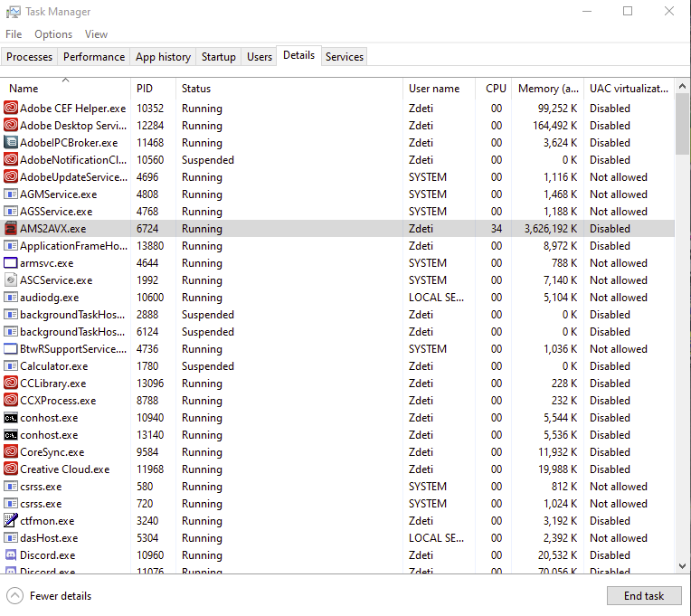This screenshot has width=691, height=616.
Task: Switch to the Users tab
Action: [x=260, y=57]
